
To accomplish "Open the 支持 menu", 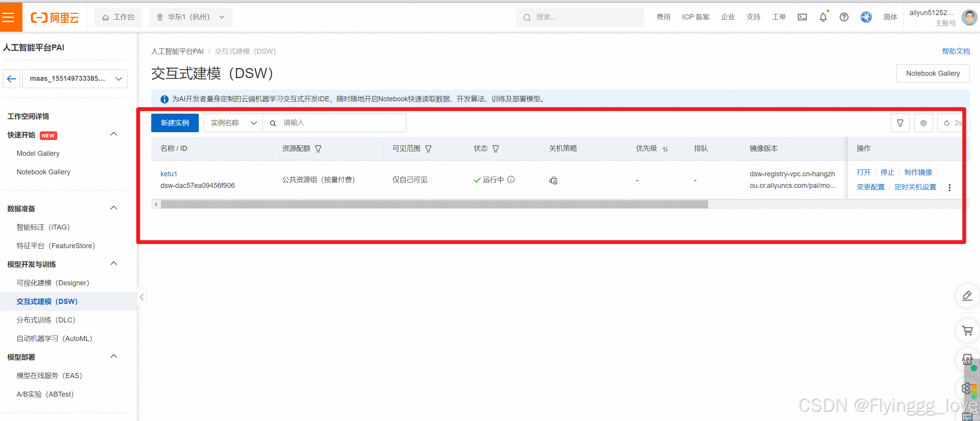I will click(753, 17).
